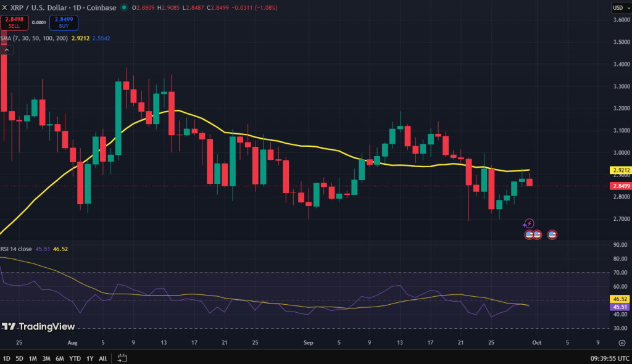The height and width of the screenshot is (364, 632).
Task: Click the blue BUY button at 2.8499
Action: pyautogui.click(x=64, y=23)
